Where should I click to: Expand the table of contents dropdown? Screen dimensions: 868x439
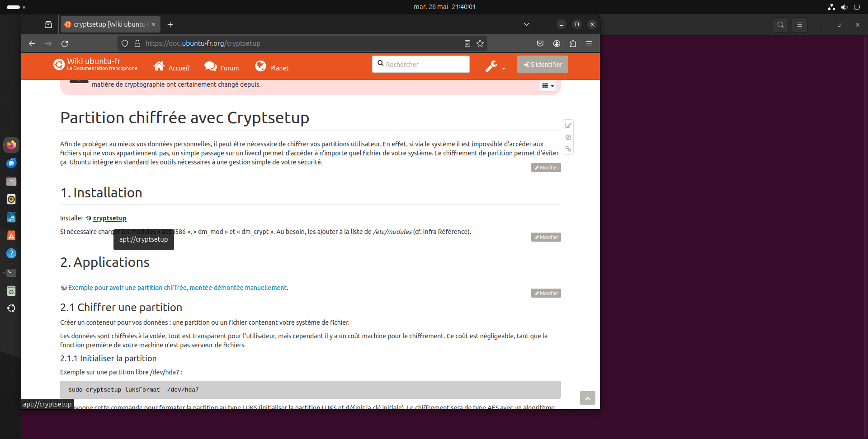click(x=547, y=85)
